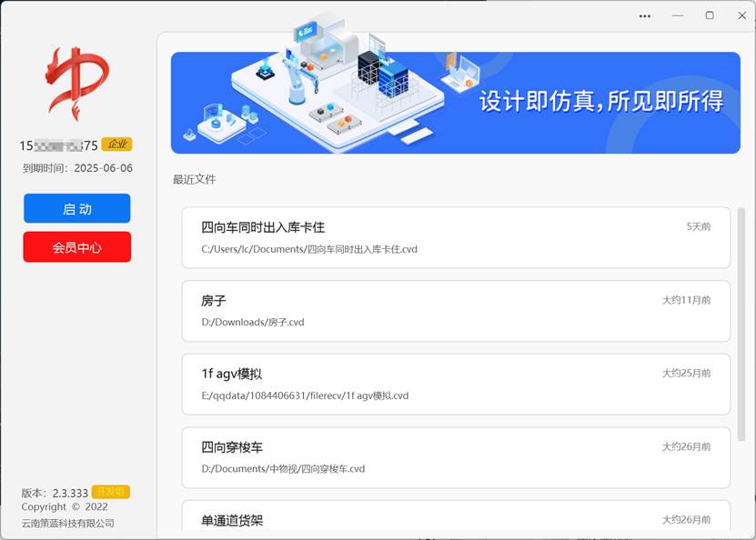Click the blue banner 设计即仿真,所见即所得
Image resolution: width=756 pixels, height=540 pixels.
[456, 103]
